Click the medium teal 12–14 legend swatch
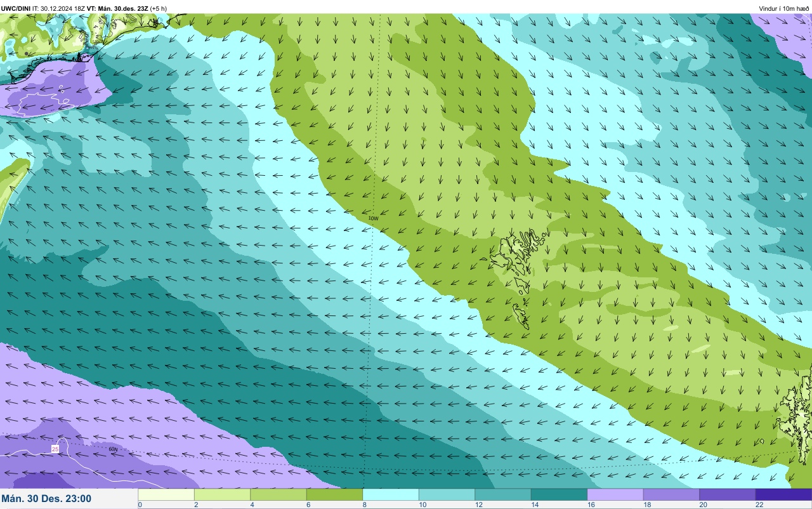This screenshot has width=812, height=509. pos(503,494)
